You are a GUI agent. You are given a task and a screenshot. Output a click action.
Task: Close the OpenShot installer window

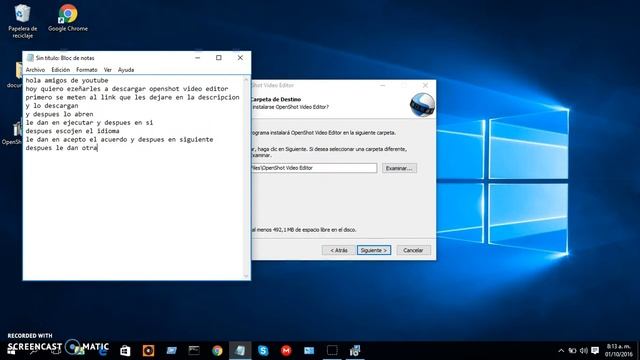click(425, 85)
